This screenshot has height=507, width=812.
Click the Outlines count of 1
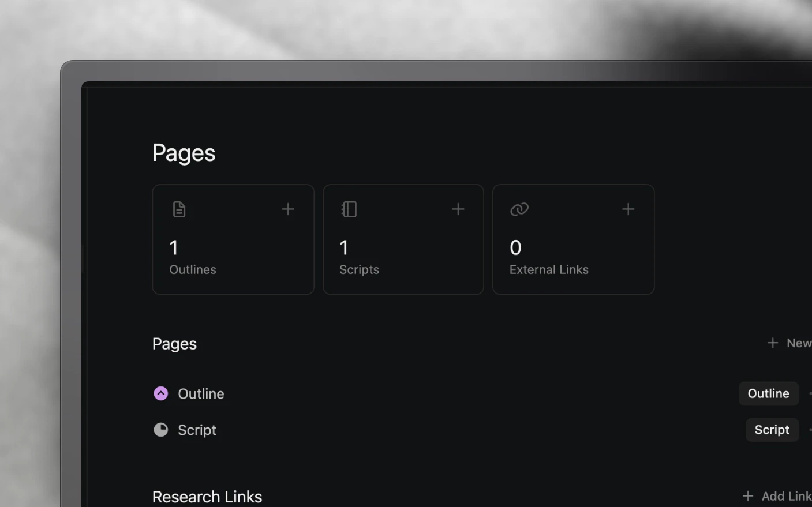point(174,248)
